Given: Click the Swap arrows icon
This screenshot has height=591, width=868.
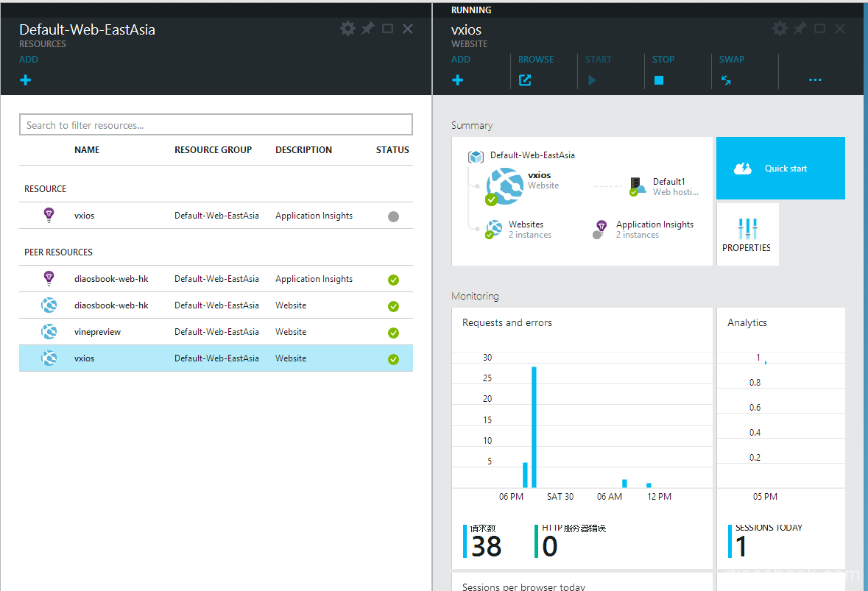Looking at the screenshot, I should [x=726, y=80].
